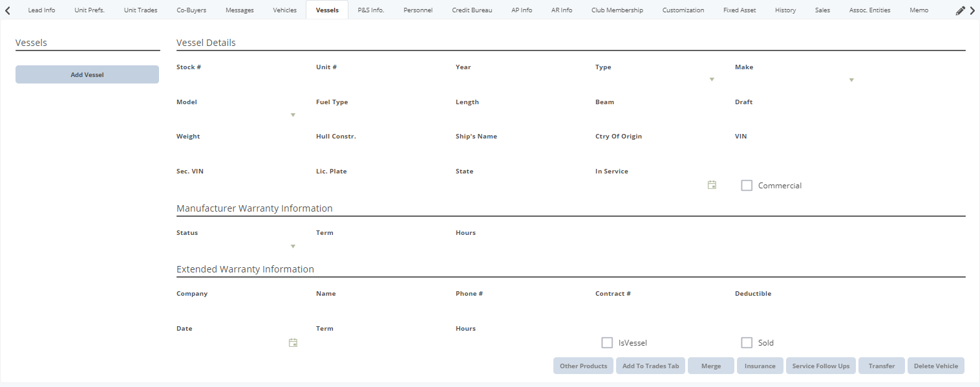Enable the Commercial checkbox
This screenshot has height=387, width=980.
(x=747, y=185)
